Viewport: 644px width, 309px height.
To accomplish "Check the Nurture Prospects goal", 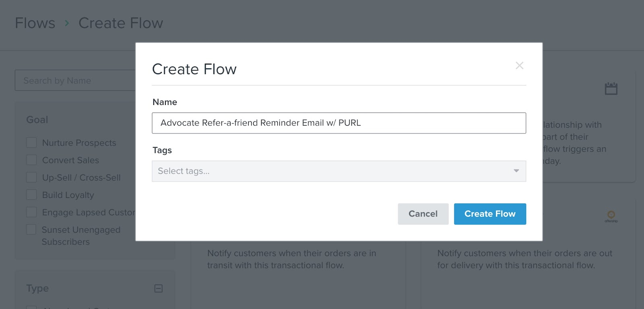I will 31,143.
